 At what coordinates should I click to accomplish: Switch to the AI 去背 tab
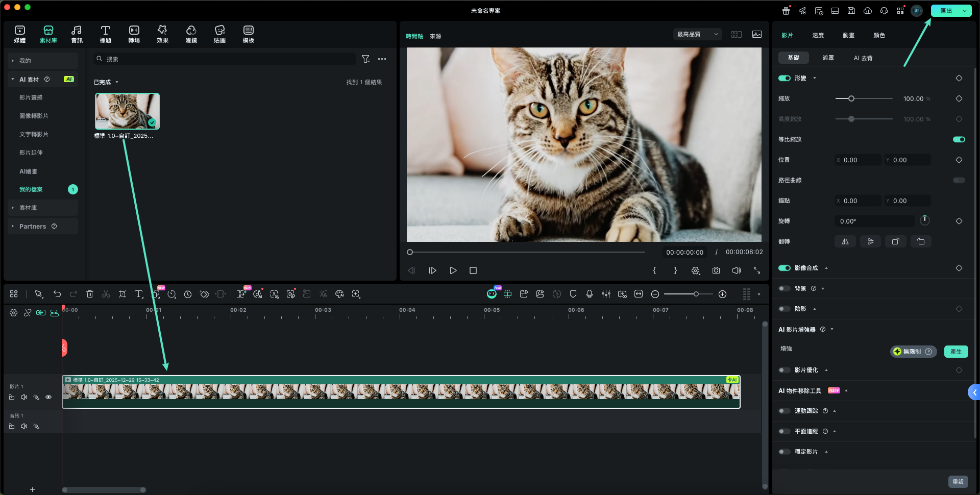(x=863, y=58)
